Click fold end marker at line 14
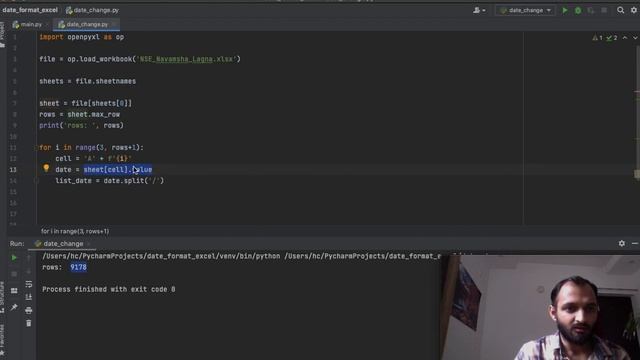Screen dimensions: 640x360 37,181
